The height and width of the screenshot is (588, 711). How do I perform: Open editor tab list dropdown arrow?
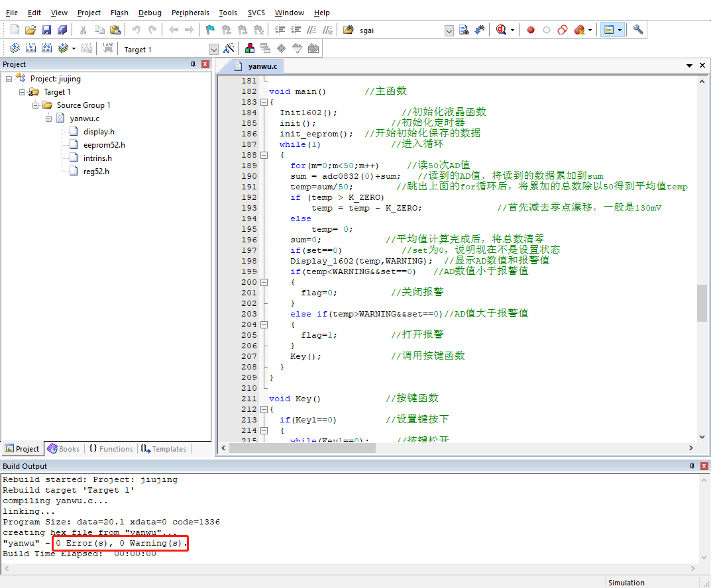[689, 66]
